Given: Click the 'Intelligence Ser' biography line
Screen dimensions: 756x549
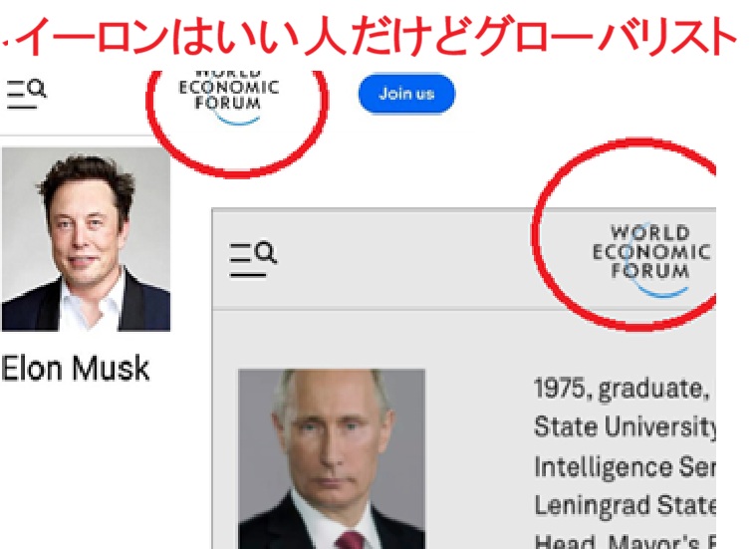Looking at the screenshot, I should pos(625,467).
